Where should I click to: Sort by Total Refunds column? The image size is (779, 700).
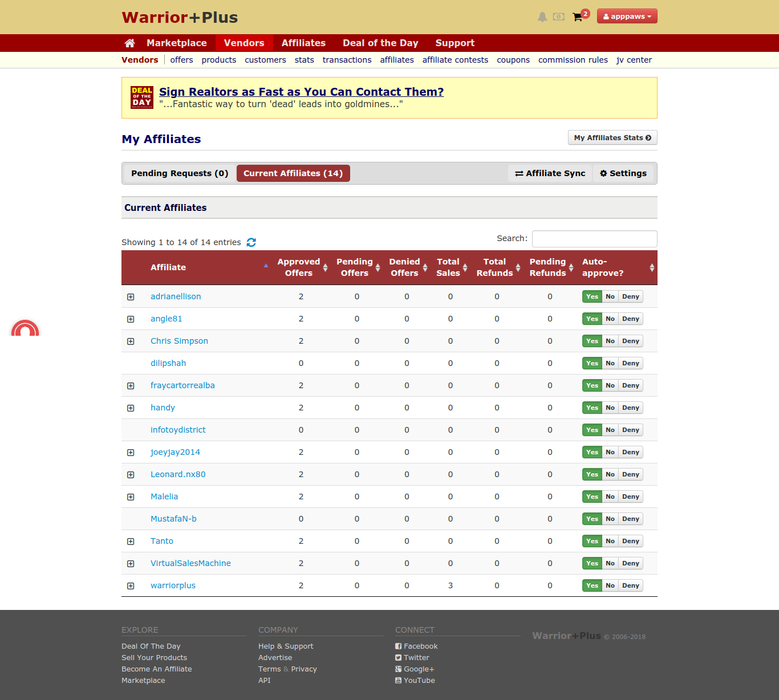pos(518,267)
